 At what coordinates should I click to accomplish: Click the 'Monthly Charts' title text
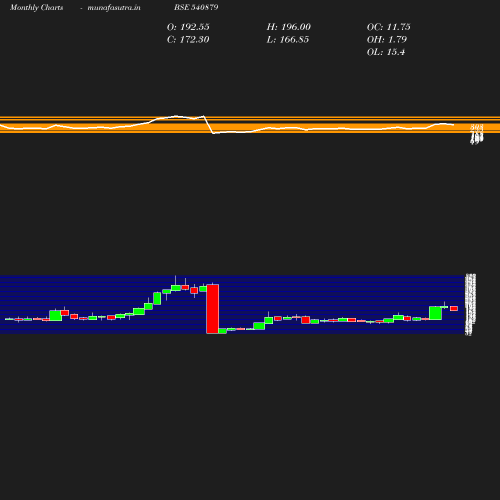click(x=36, y=7)
